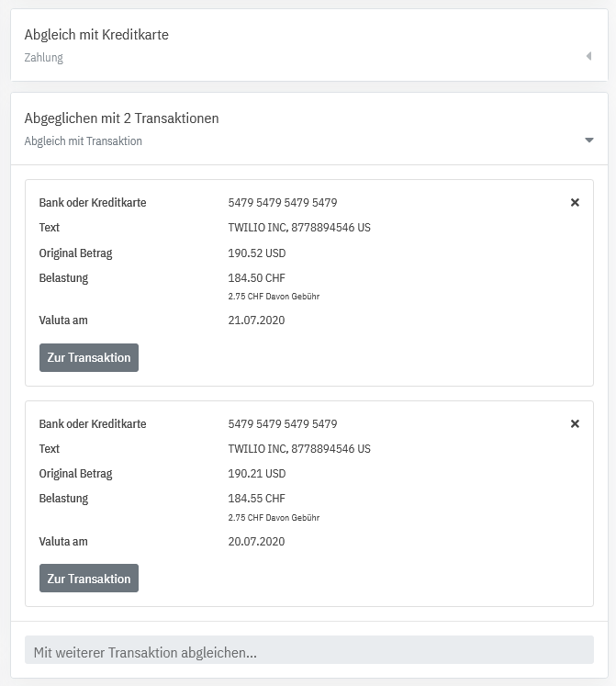Click the Mit weiterer Transaktion abgleichen field
Screen dimensions: 616x686
pyautogui.click(x=308, y=653)
